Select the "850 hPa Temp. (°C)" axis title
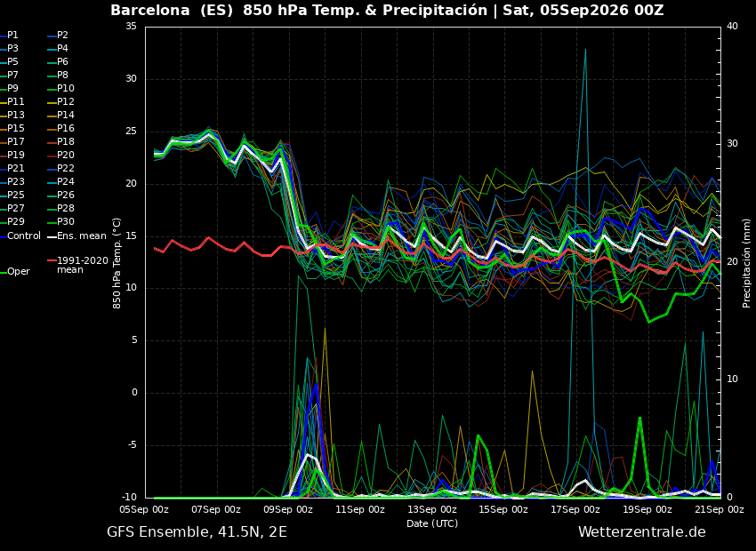The height and width of the screenshot is (551, 756). click(117, 263)
